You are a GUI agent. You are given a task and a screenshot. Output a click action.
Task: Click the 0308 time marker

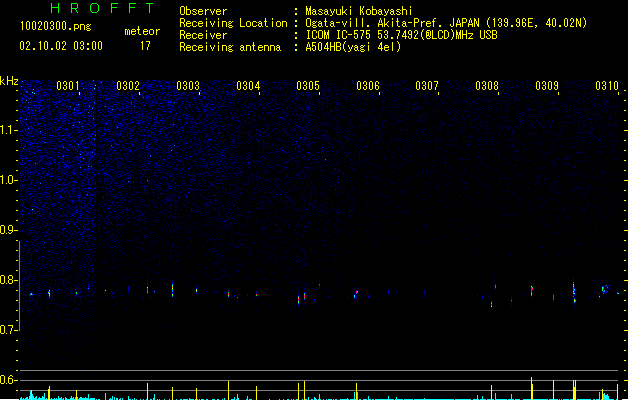(x=487, y=85)
